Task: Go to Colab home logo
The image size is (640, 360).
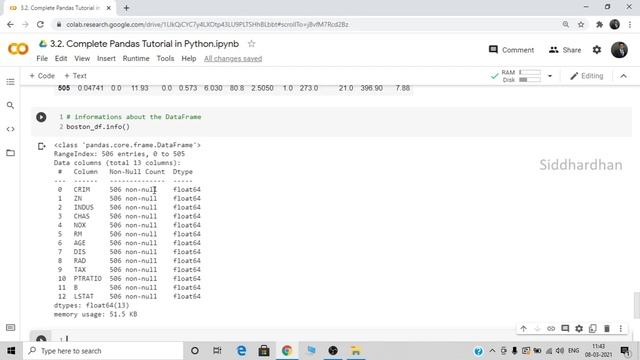Action: [18, 49]
